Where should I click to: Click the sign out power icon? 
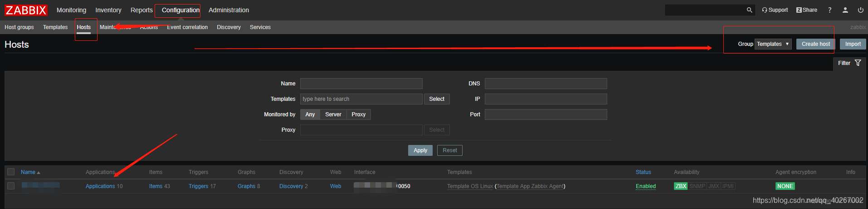860,10
